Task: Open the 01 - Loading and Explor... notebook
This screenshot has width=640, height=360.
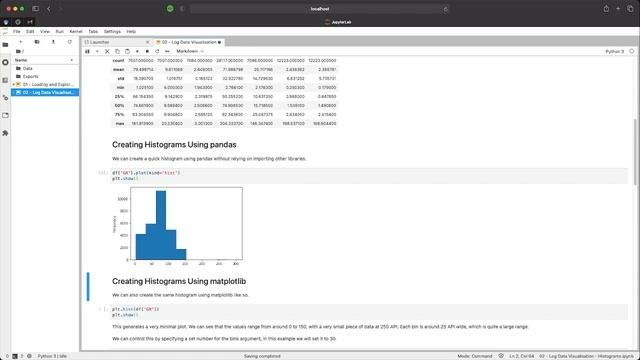Action: click(45, 84)
